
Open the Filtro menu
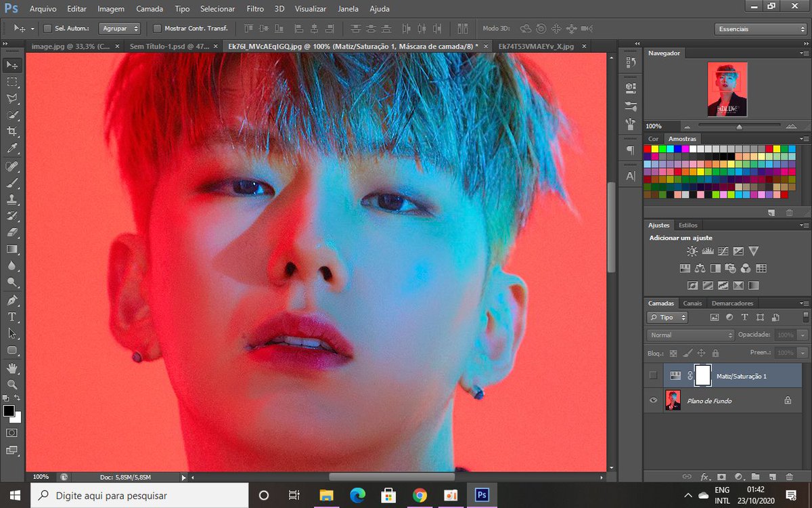point(255,9)
